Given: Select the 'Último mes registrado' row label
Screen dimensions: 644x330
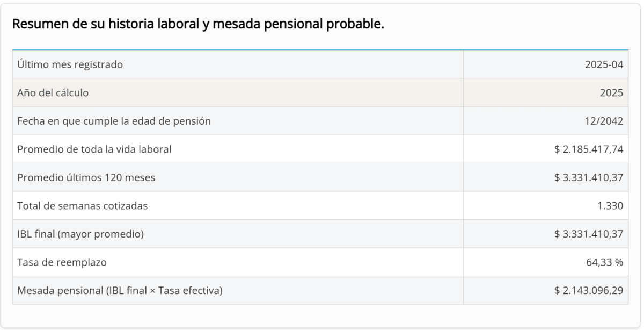Looking at the screenshot, I should coord(70,65).
